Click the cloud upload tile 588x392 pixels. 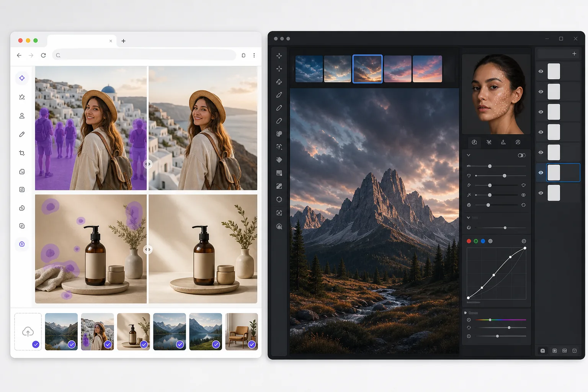[28, 332]
